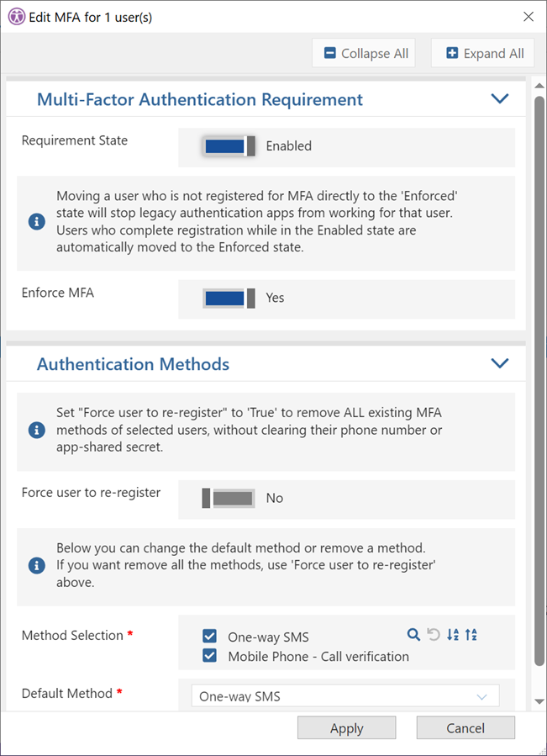
Task: Collapse Multi-Factor Authentication Requirement section
Action: coord(500,99)
